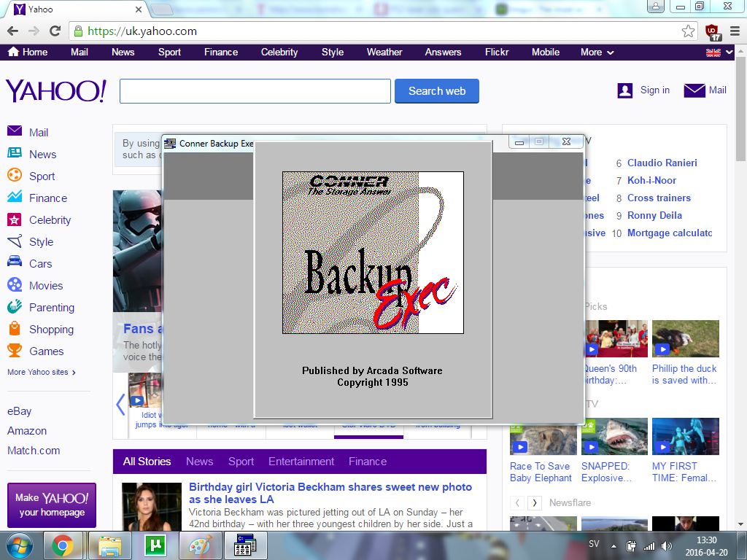Click the Finance chart icon in sidebar
The image size is (747, 560).
click(15, 196)
